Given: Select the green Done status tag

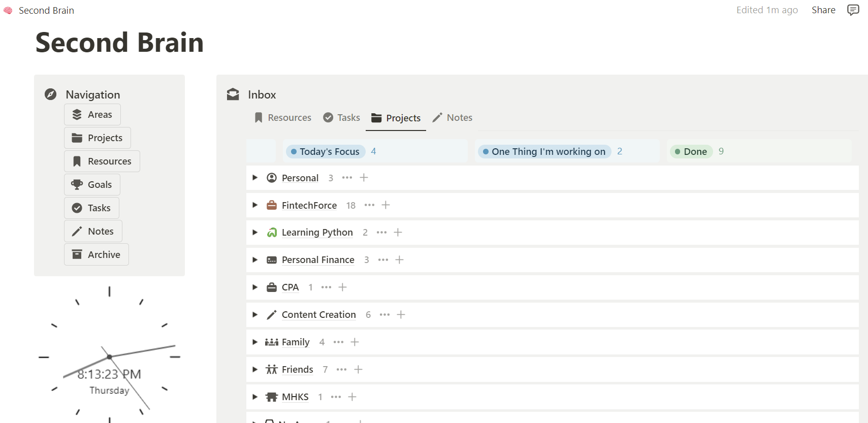Looking at the screenshot, I should tap(691, 151).
